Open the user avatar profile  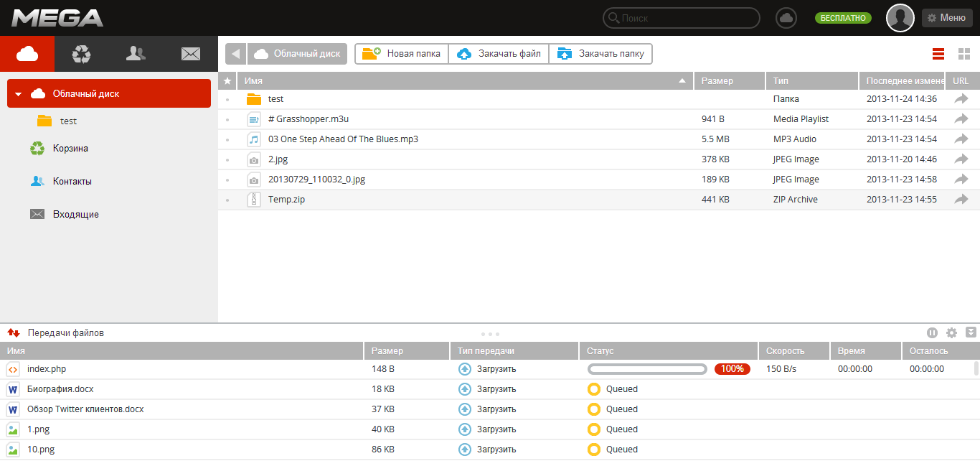pyautogui.click(x=900, y=18)
